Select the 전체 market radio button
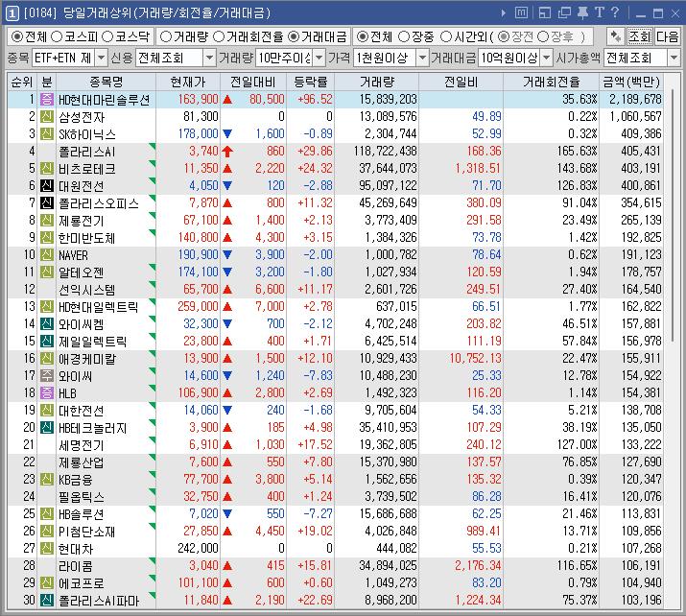Screen dimensions: 686x616 click(x=17, y=36)
